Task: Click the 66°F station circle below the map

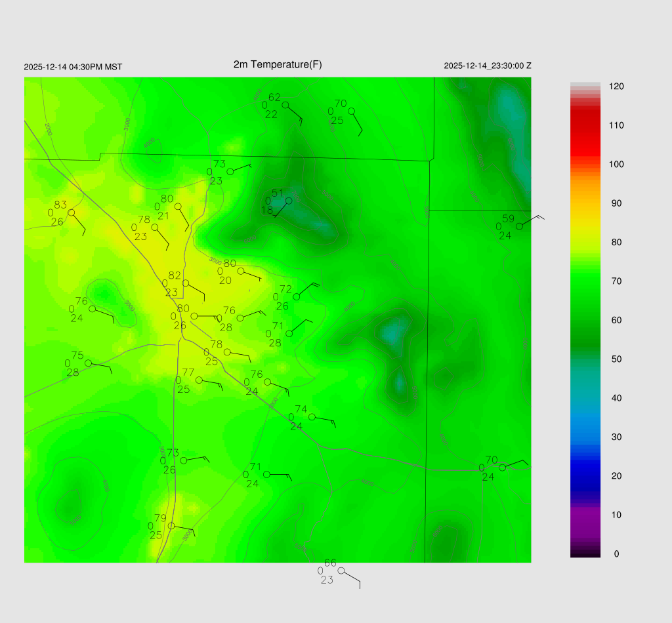Action: point(341,571)
